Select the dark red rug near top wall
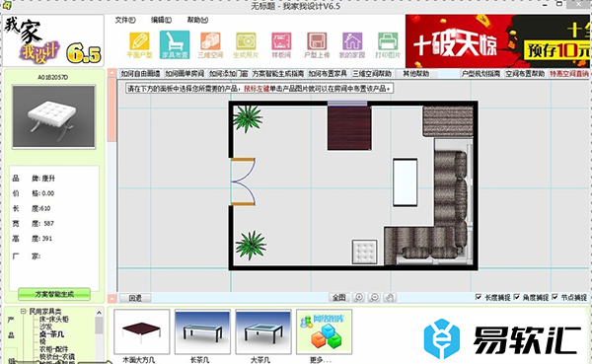592x364 pixels. point(349,128)
